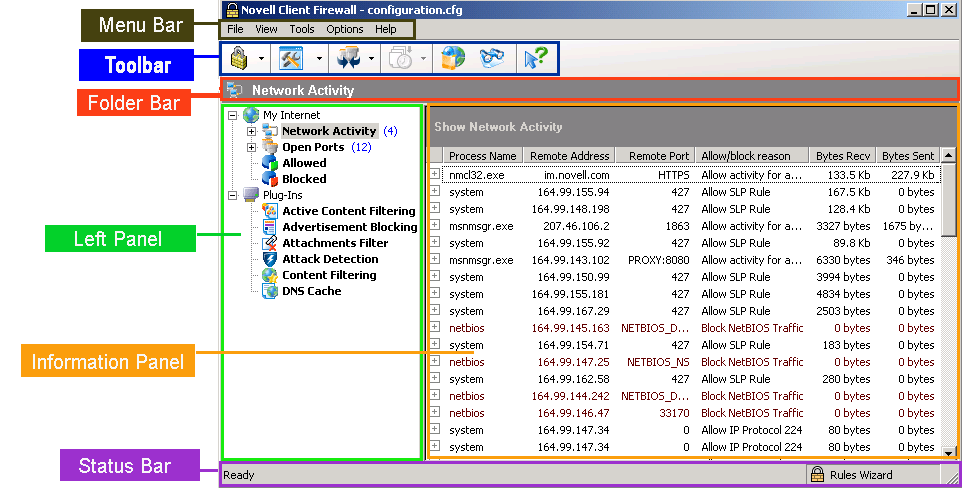This screenshot has height=488, width=962.
Task: Click the Attachments Filter paperclip icon
Action: click(269, 243)
